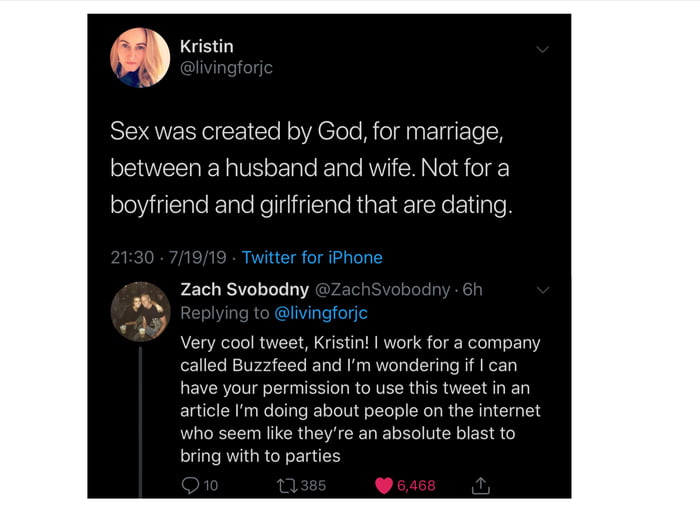
Task: Click @livingforjc in Replying to line
Action: 320,313
